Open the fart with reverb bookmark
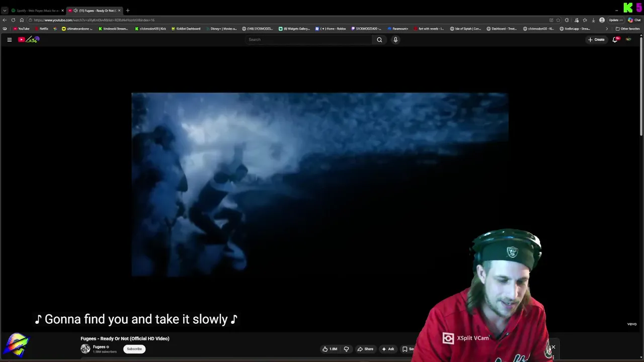This screenshot has width=644, height=362. pos(429,29)
